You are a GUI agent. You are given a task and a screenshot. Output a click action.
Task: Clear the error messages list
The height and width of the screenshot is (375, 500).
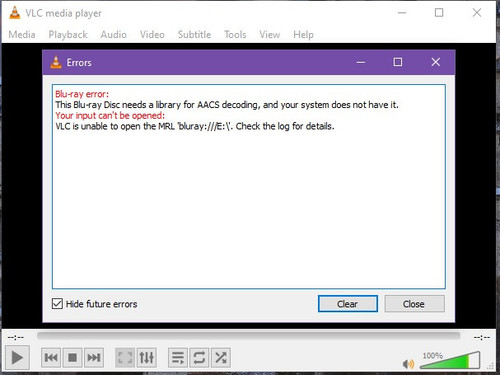(348, 304)
